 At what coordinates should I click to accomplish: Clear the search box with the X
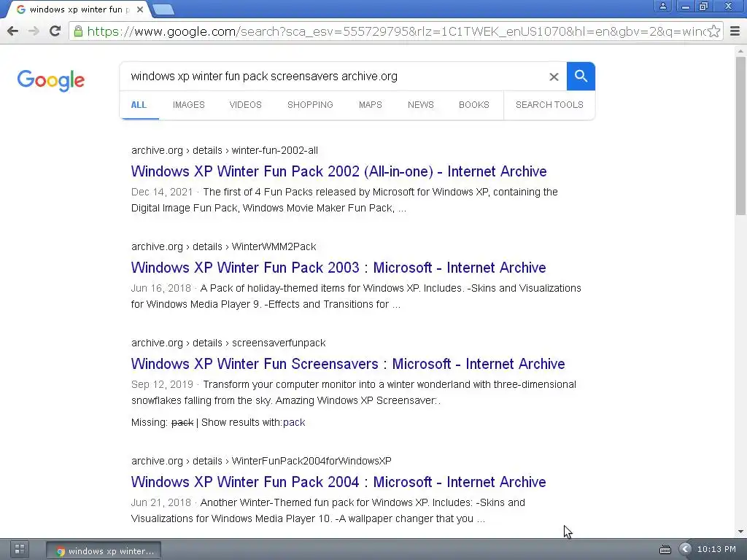(554, 77)
